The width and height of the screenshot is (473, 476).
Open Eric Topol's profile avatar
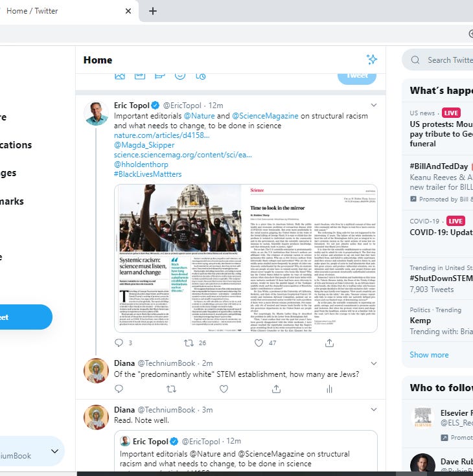pyautogui.click(x=97, y=113)
